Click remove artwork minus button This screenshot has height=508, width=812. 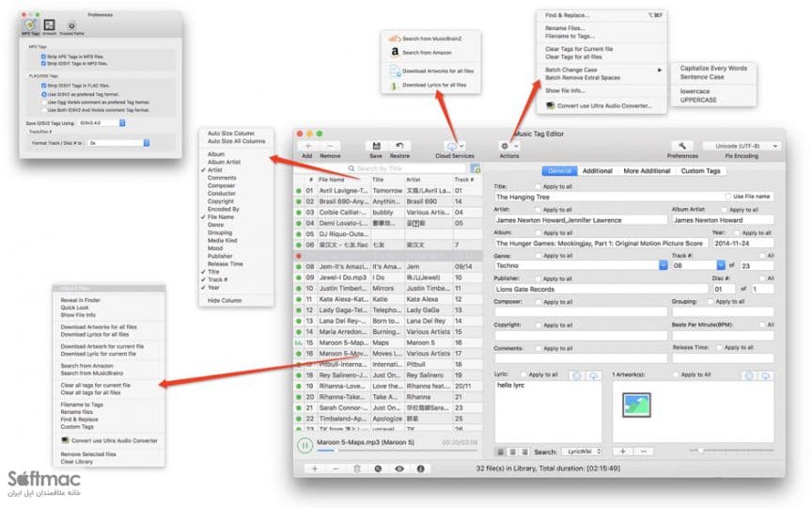point(643,452)
